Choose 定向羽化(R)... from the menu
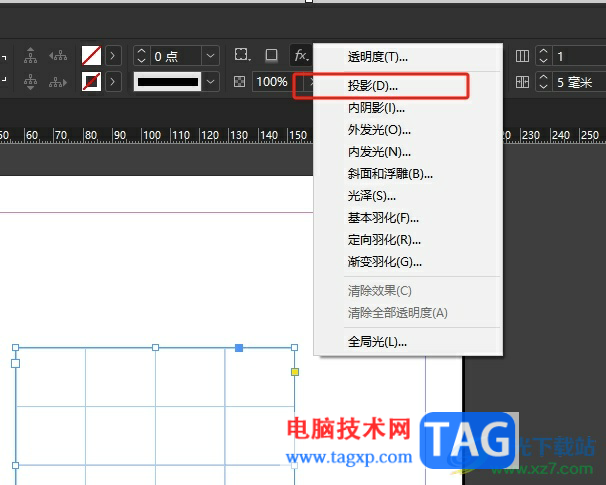 pyautogui.click(x=408, y=240)
